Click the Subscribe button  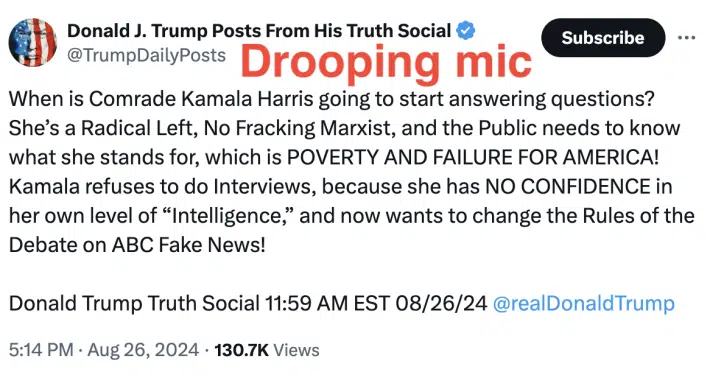coord(603,38)
